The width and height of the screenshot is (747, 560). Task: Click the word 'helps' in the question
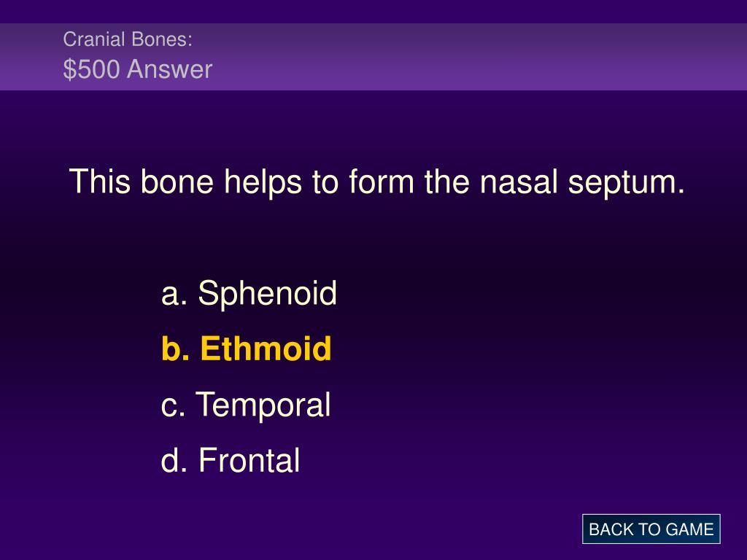click(263, 183)
